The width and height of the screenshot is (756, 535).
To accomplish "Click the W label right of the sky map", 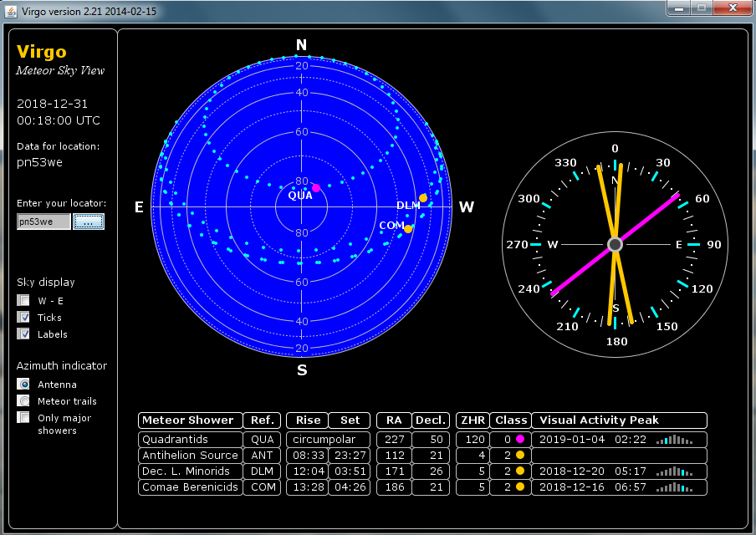I will 467,207.
